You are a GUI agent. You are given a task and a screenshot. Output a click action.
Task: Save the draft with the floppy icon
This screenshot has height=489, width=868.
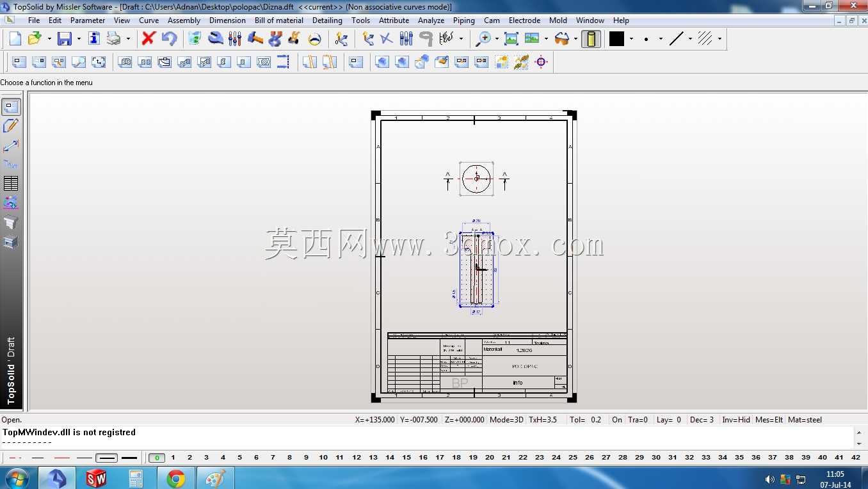[x=65, y=39]
